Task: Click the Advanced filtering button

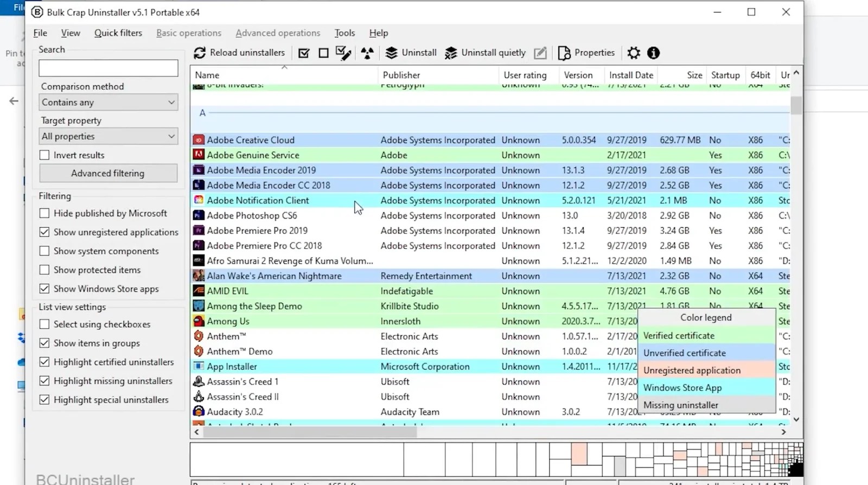Action: tap(108, 173)
